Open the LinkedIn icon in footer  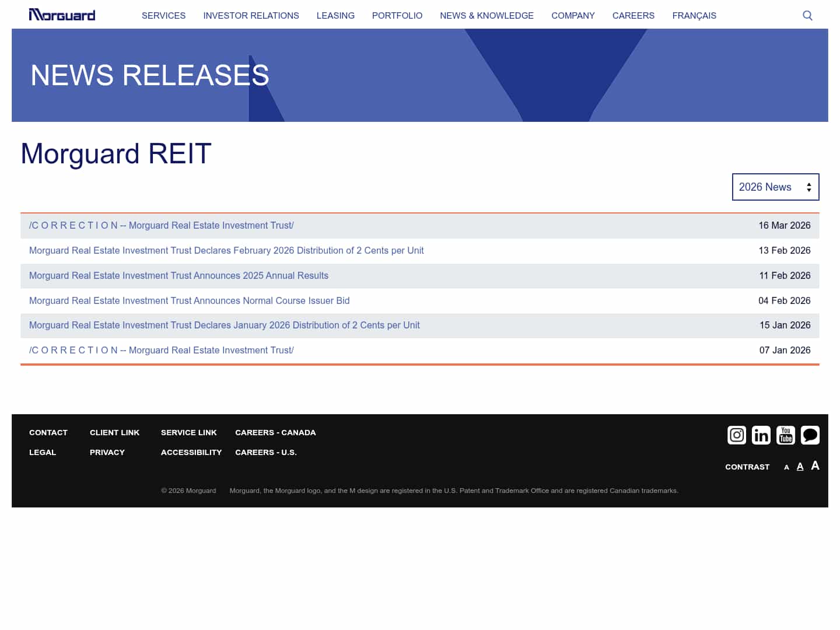point(761,435)
